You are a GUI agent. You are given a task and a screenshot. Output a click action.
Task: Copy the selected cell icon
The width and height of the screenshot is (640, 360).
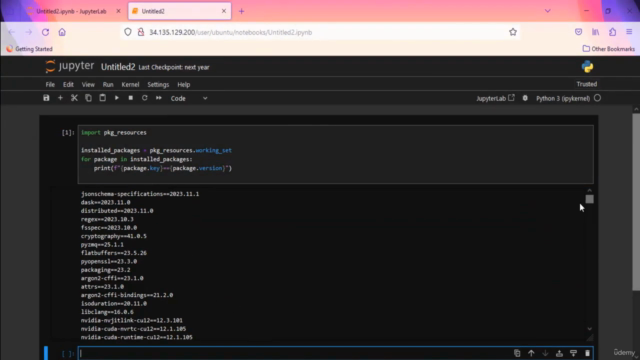click(x=88, y=98)
